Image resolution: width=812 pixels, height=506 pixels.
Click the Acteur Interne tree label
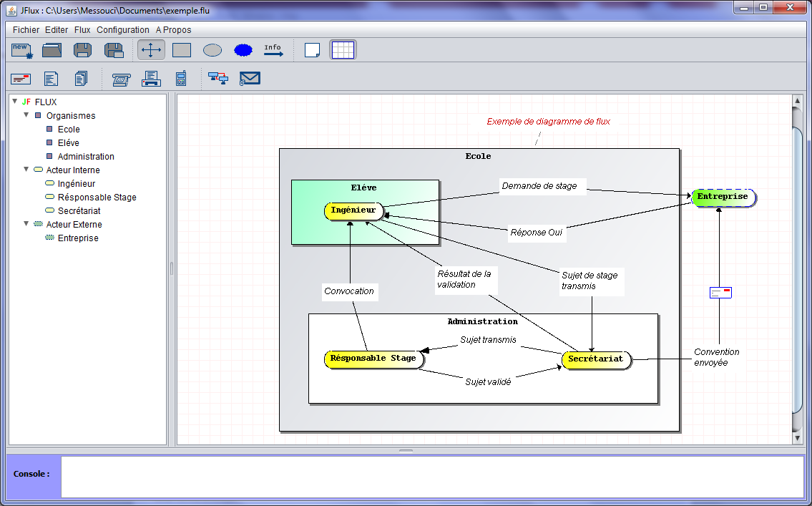(x=73, y=170)
